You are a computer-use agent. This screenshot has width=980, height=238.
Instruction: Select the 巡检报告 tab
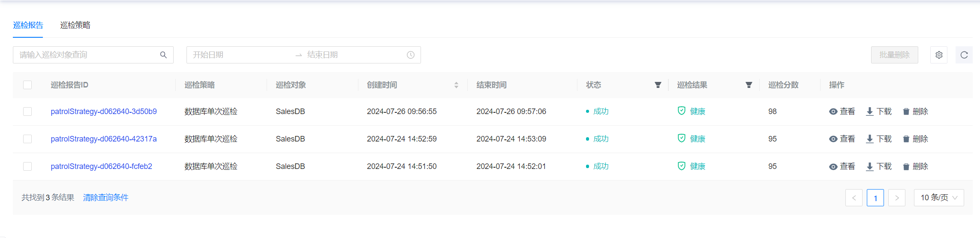pyautogui.click(x=28, y=25)
